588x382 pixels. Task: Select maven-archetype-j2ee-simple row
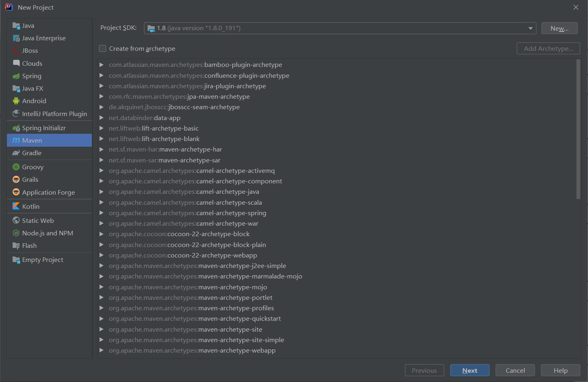pyautogui.click(x=337, y=266)
